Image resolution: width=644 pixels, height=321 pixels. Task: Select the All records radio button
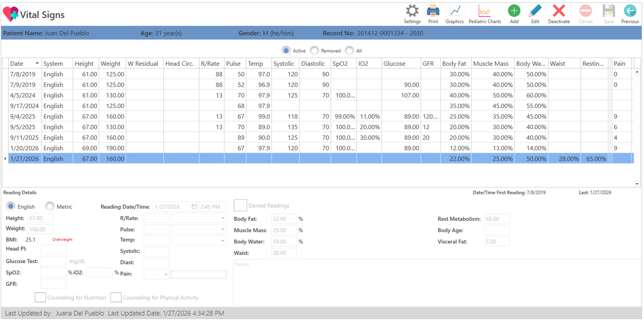click(x=349, y=51)
